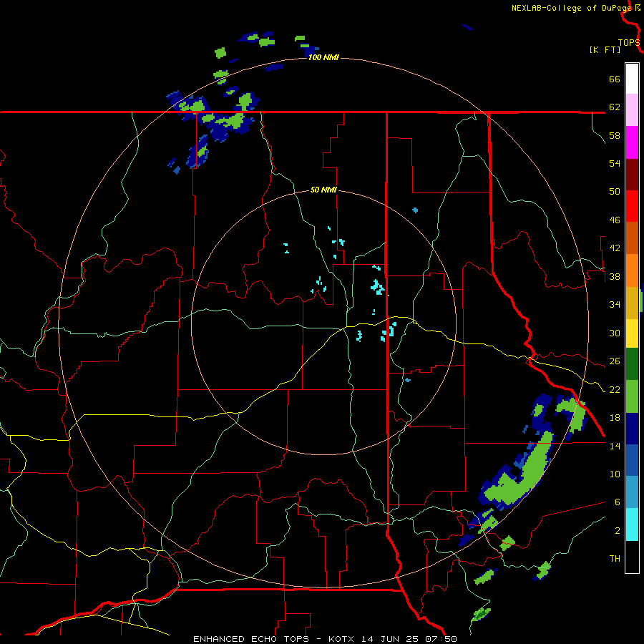Click the legend value 42
This screenshot has height=644, width=644.
point(615,248)
